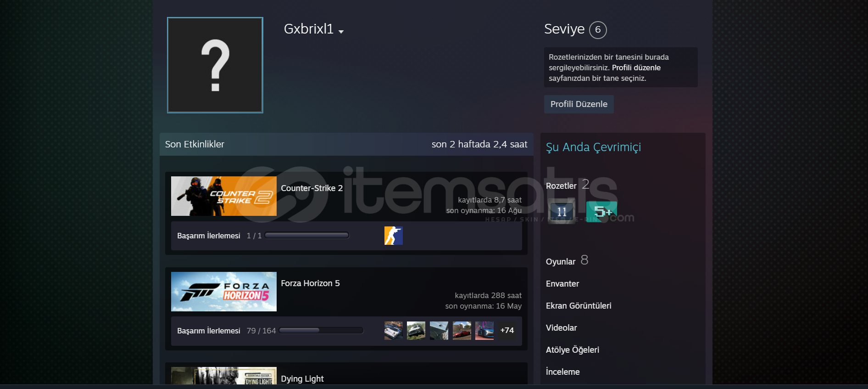Click 'son oynanma: 16 Ağu' text
Viewport: 868px width, 389px height.
coord(484,211)
